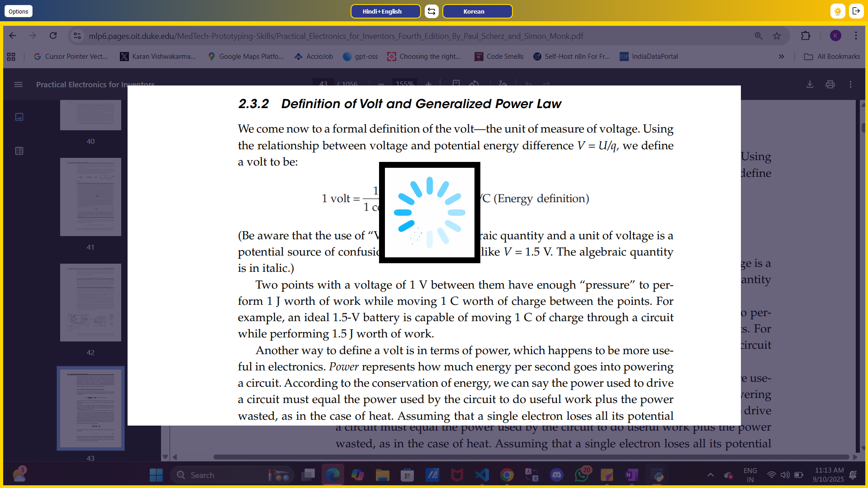Image resolution: width=868 pixels, height=488 pixels.
Task: Open the All Bookmarks folder
Action: 832,57
